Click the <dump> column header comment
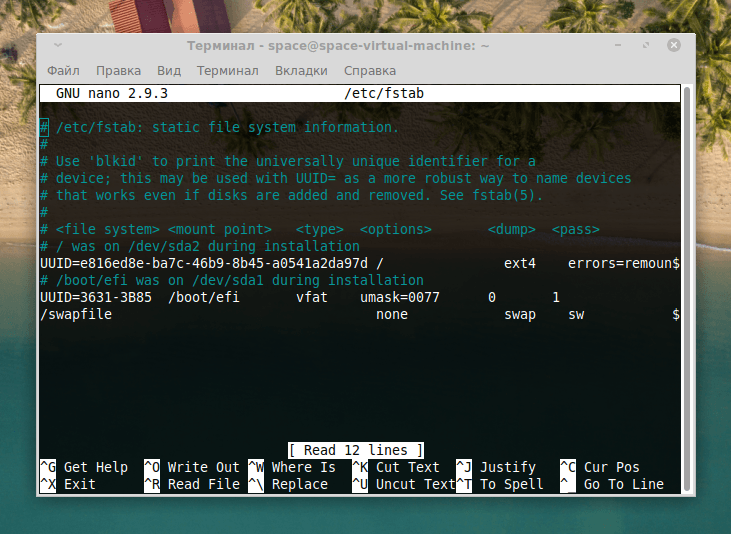Viewport: 731px width, 534px height. point(512,229)
